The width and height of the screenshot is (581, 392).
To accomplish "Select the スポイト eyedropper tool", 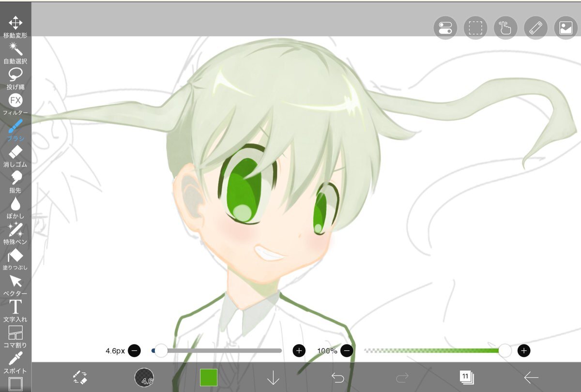I will [15, 362].
